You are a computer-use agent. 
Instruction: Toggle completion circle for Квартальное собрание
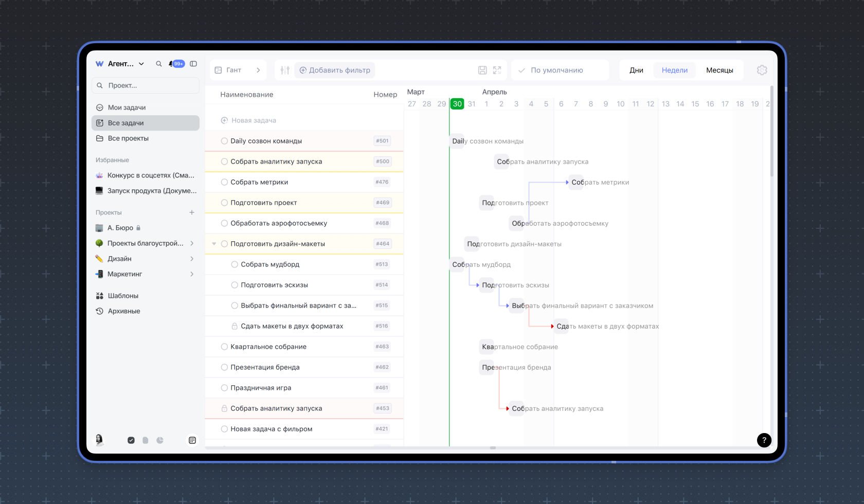(224, 347)
